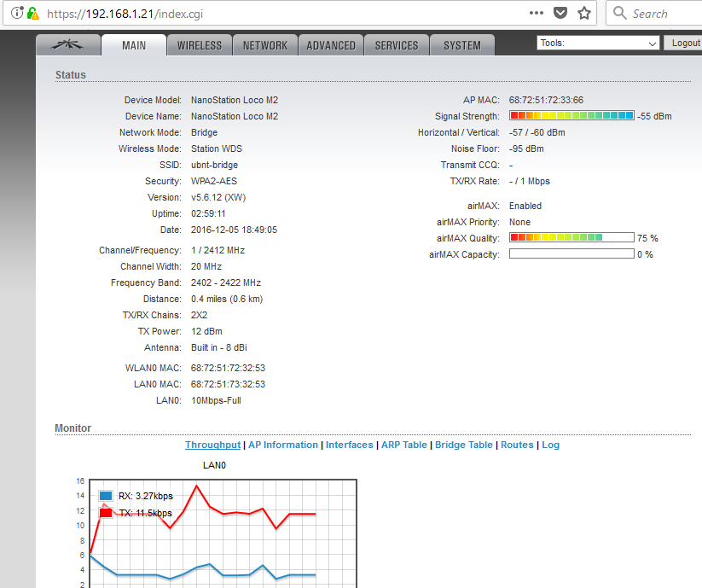Toggle the TX series legend swatch

click(104, 512)
